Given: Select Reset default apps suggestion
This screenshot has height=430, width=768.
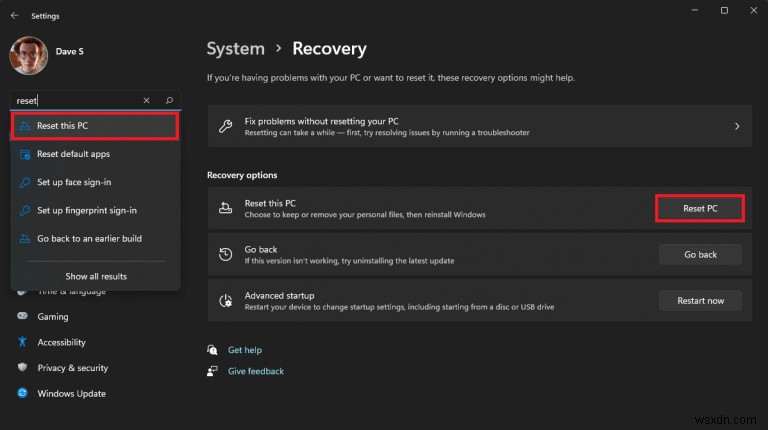Looking at the screenshot, I should click(95, 154).
